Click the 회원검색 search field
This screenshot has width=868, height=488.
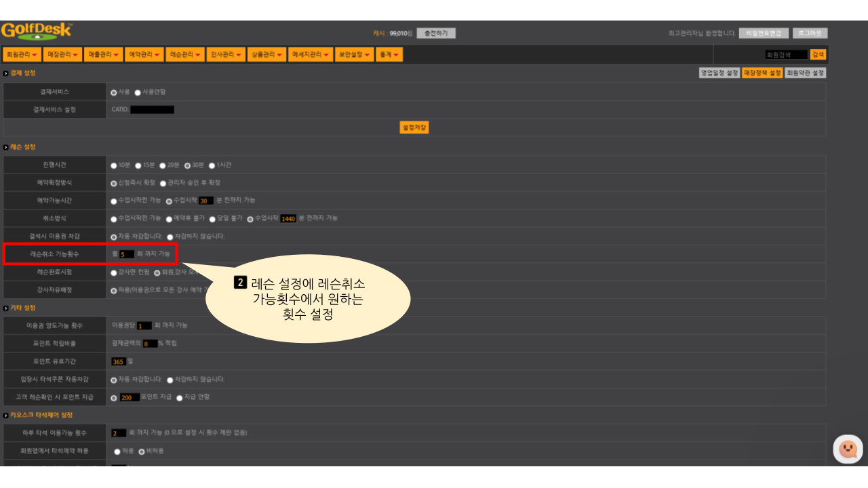[784, 54]
